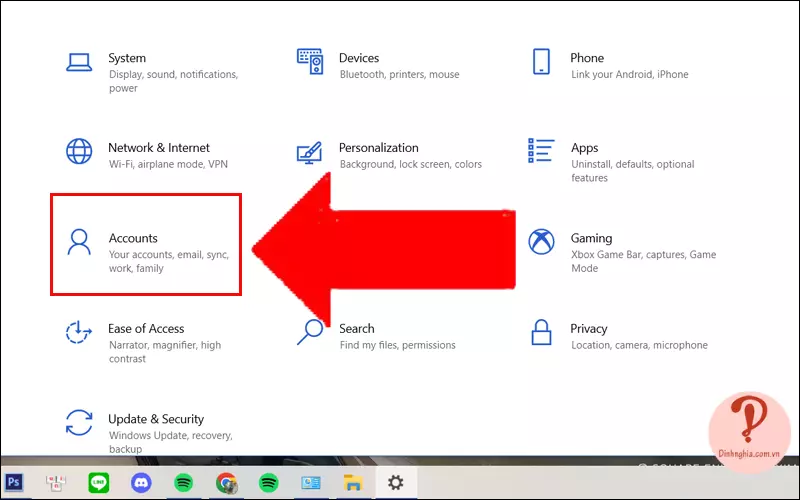This screenshot has width=800, height=500.
Task: Click the Apps list icon
Action: (541, 151)
